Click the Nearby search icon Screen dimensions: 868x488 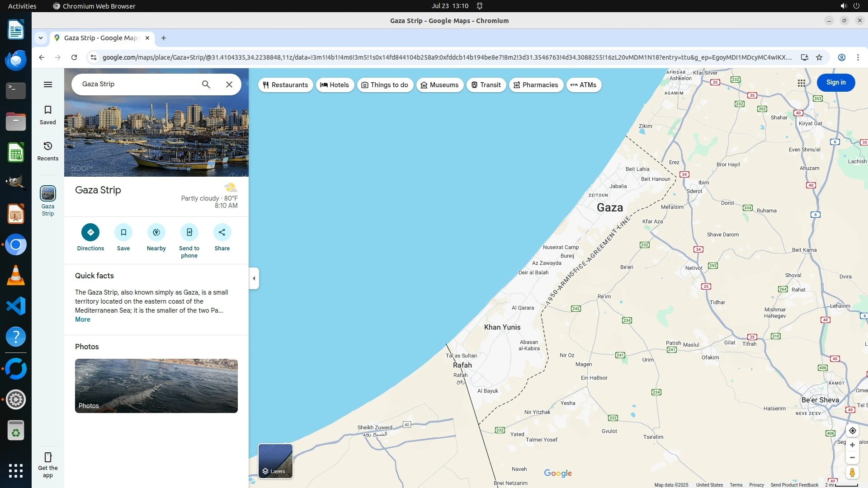[156, 232]
